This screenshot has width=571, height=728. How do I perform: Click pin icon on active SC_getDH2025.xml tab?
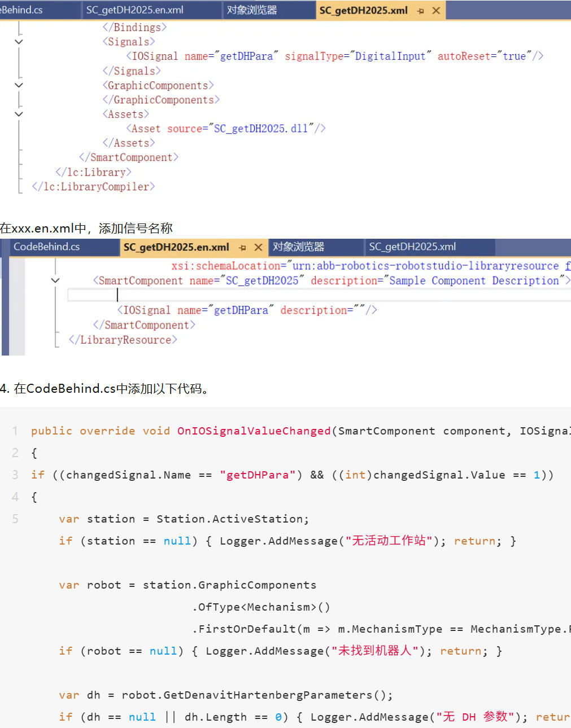tap(421, 11)
